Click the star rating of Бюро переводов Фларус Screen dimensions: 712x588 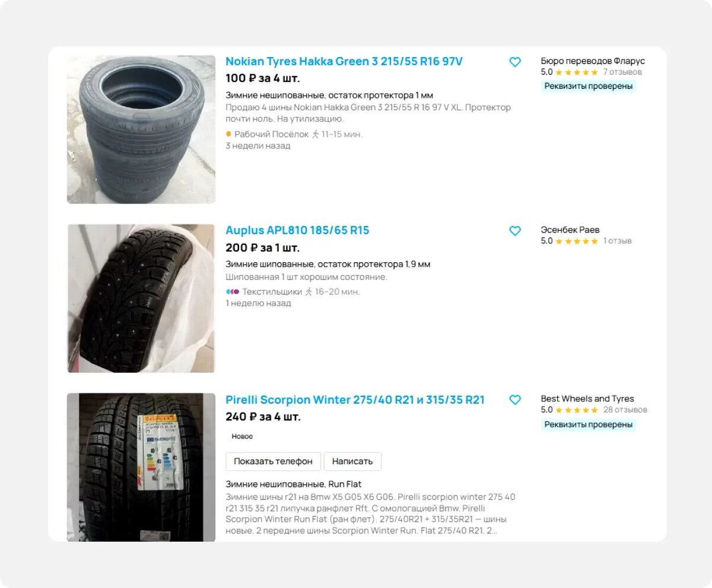coord(577,72)
